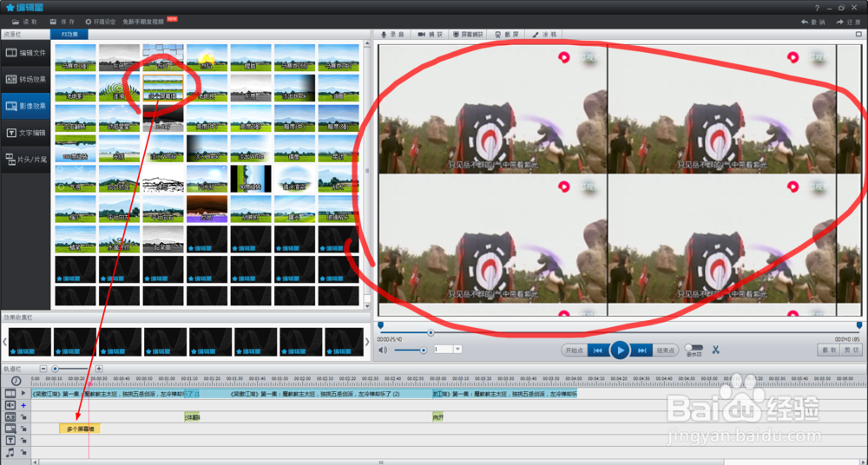The image size is (868, 465).
Task: Select the FX效果 tab
Action: pos(69,35)
